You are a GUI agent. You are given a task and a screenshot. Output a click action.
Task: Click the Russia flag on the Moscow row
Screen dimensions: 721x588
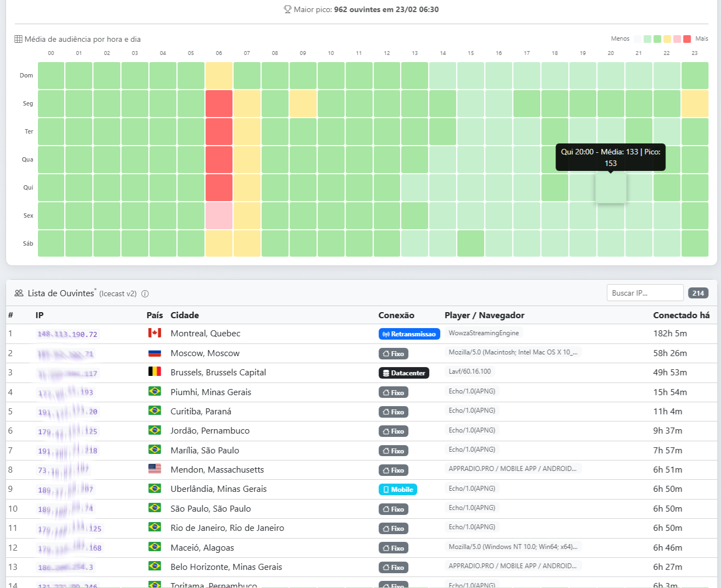coord(154,353)
